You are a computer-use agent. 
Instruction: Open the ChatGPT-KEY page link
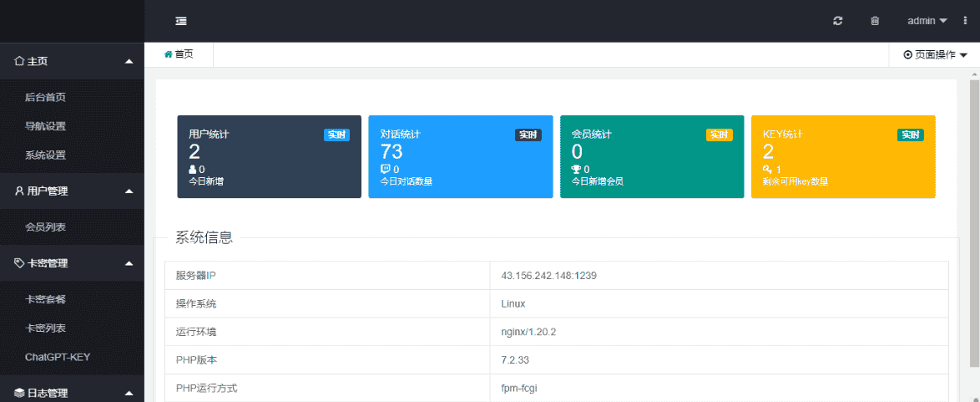(x=58, y=357)
